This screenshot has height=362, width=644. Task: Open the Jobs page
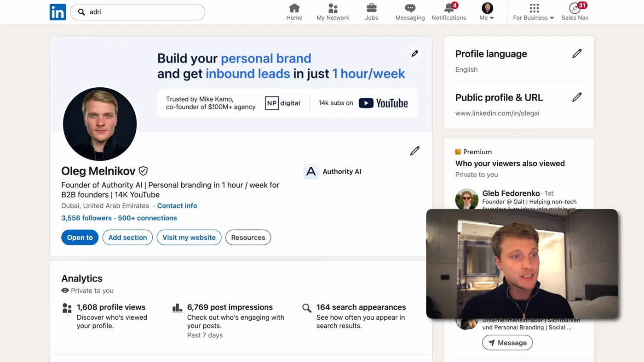[x=372, y=12]
